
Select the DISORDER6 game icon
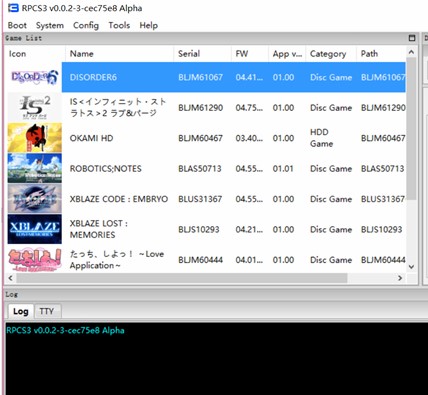[35, 77]
